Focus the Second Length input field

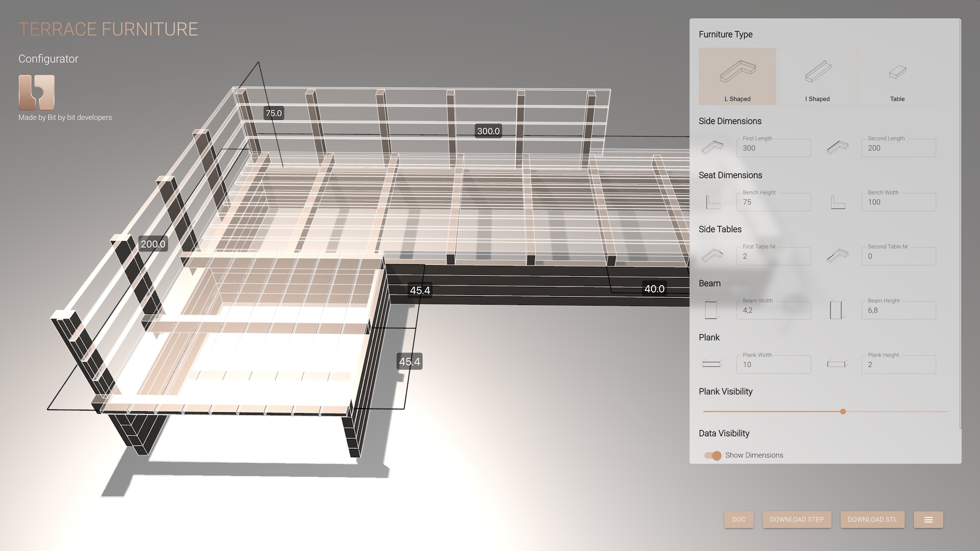(898, 147)
